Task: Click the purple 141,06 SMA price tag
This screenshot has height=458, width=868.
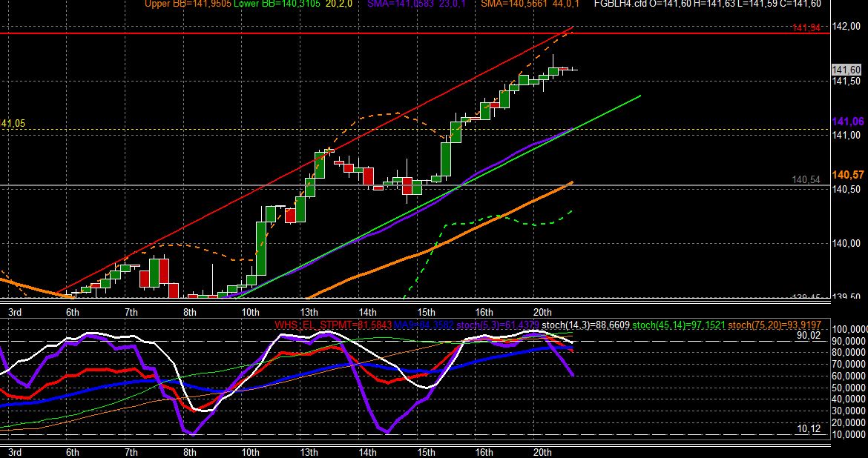Action: tap(847, 122)
